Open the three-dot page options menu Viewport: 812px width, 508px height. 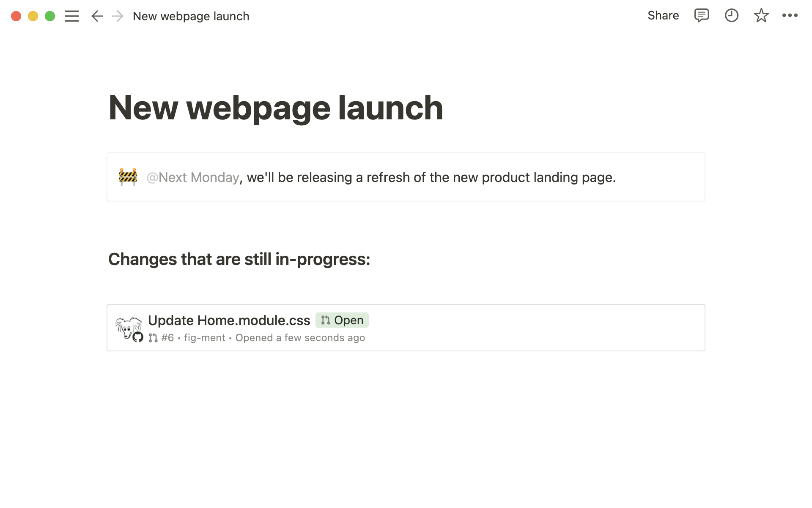pos(791,16)
